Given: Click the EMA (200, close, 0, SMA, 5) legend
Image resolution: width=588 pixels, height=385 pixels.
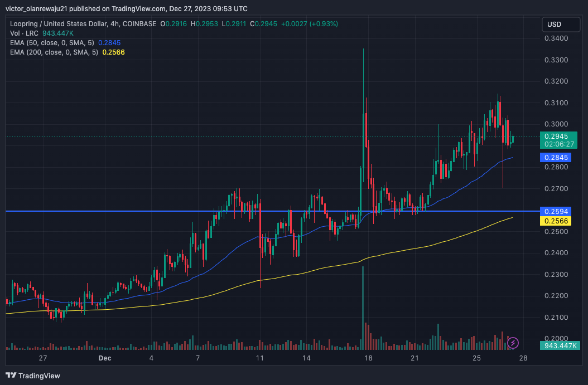Looking at the screenshot, I should (x=54, y=52).
